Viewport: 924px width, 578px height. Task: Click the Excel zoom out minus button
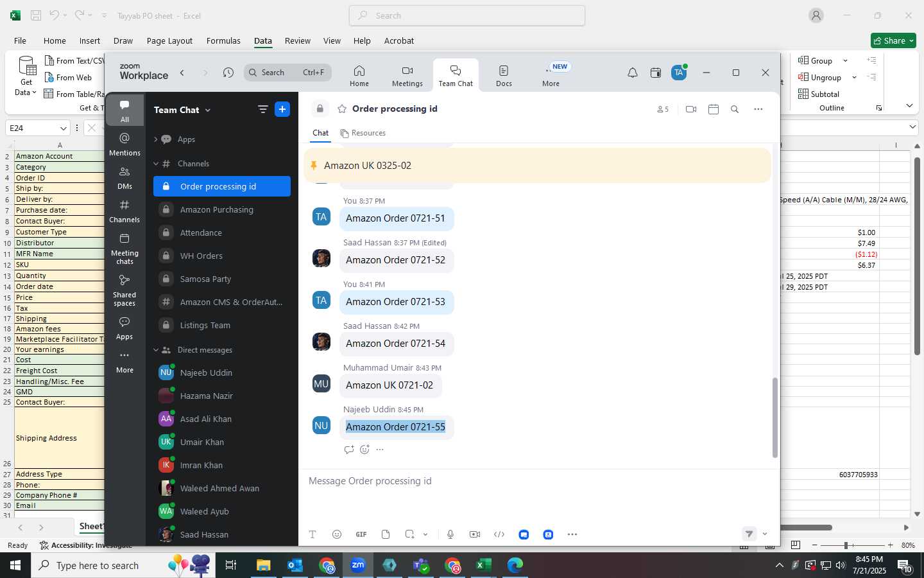pyautogui.click(x=814, y=545)
